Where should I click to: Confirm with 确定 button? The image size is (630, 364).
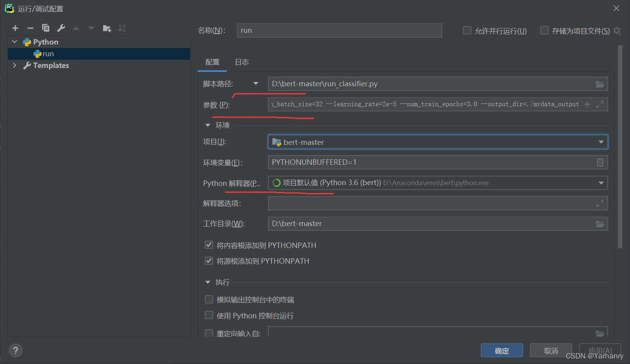[502, 351]
